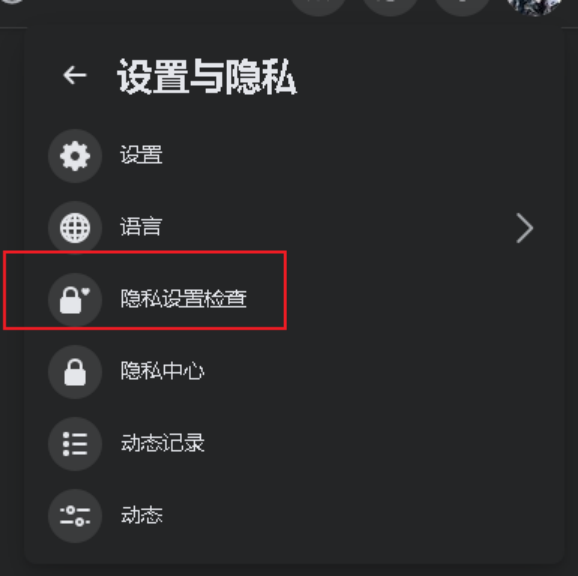This screenshot has width=578, height=576.
Task: Click the round button next to avatar
Action: point(462,6)
